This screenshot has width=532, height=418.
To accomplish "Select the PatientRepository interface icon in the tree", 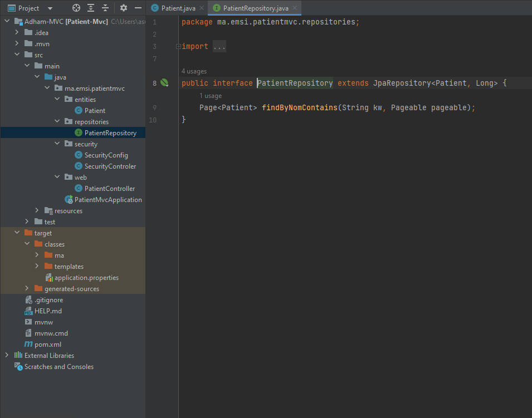I will (x=79, y=132).
